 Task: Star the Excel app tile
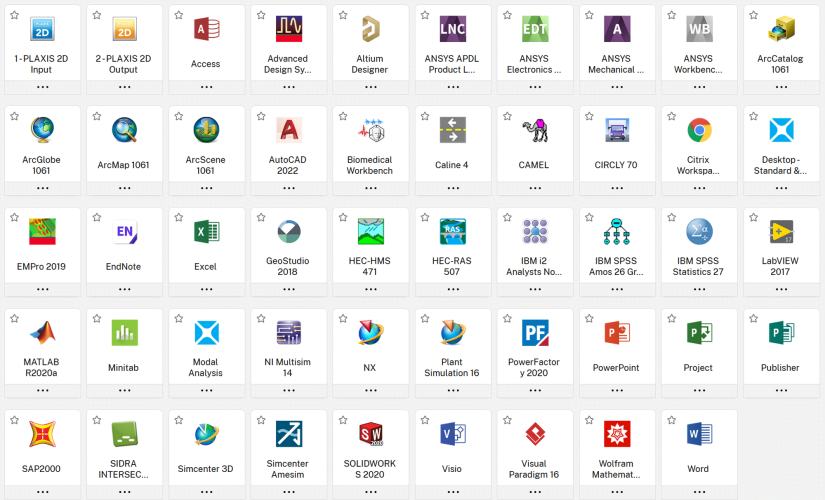pyautogui.click(x=179, y=217)
